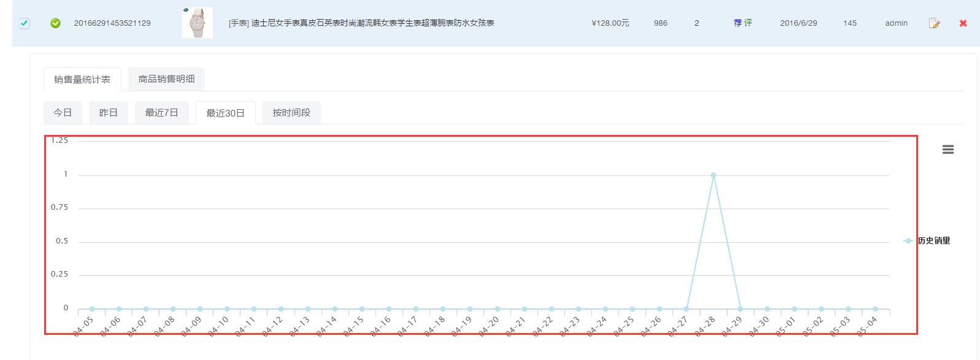Switch to the 销售量统计表 tab

point(82,80)
